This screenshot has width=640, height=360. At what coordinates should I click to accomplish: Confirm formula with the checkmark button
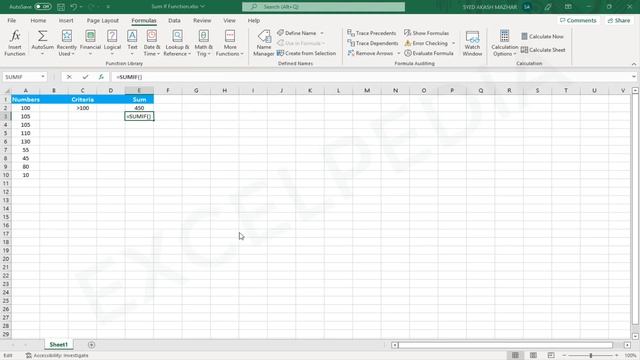pos(85,77)
